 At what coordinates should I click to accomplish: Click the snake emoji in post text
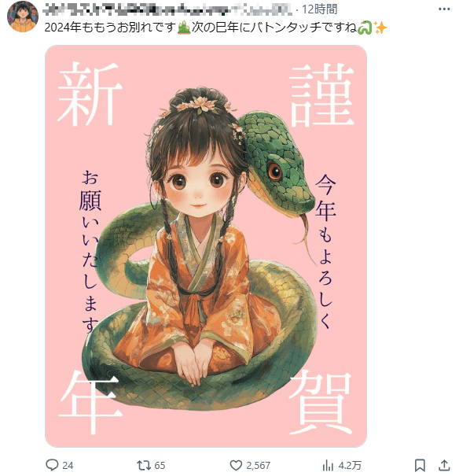[365, 28]
